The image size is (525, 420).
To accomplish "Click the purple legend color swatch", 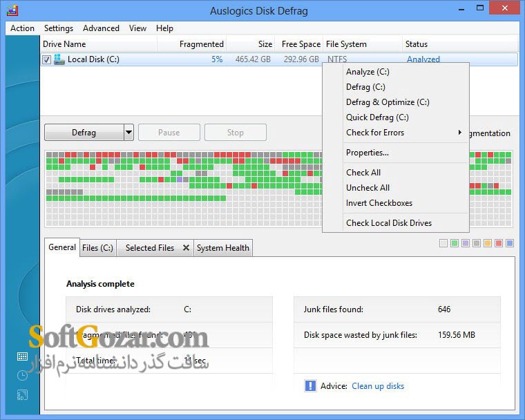I will click(466, 243).
